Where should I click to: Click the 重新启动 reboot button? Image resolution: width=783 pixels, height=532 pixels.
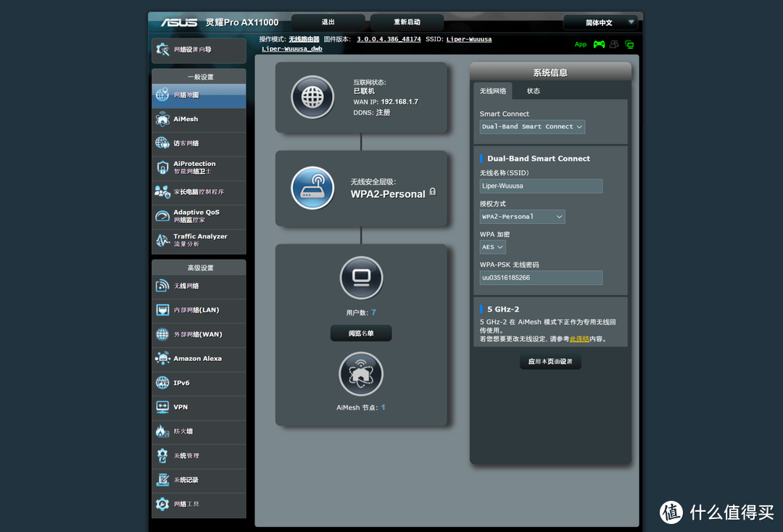pos(407,22)
